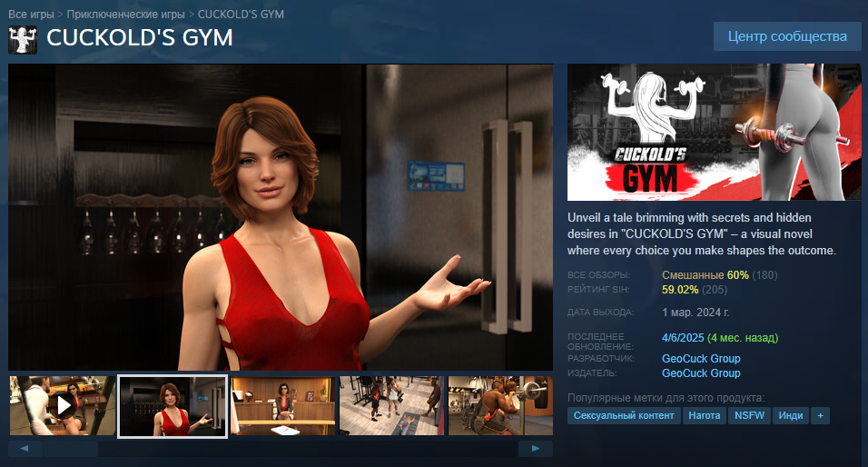Click developer GeoCuck Group link

click(701, 358)
